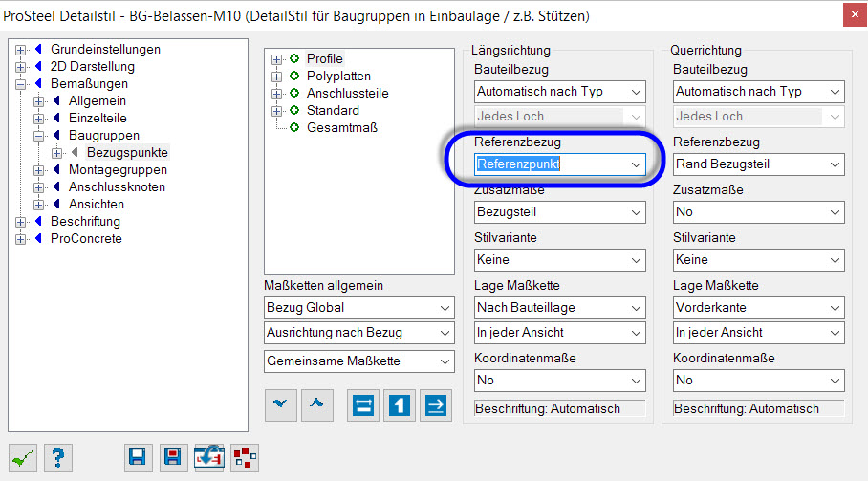Image resolution: width=868 pixels, height=481 pixels.
Task: Open Querrichtung Referenzbezug dropdown showing Rand Bezugsteil
Action: (x=758, y=164)
